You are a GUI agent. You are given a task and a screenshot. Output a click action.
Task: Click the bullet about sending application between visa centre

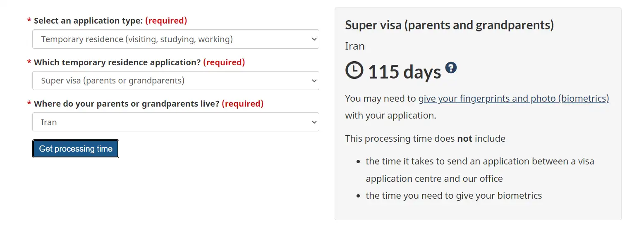(x=480, y=170)
